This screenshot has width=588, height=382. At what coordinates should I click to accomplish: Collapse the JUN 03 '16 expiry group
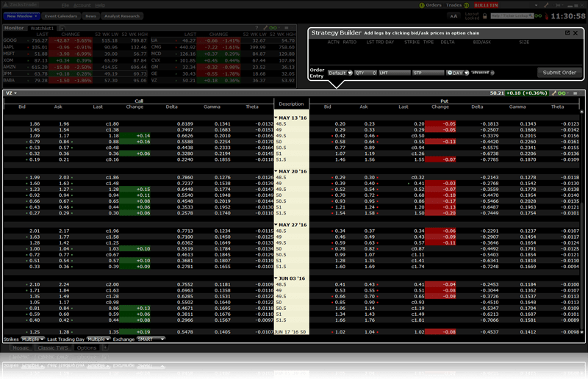tap(276, 278)
